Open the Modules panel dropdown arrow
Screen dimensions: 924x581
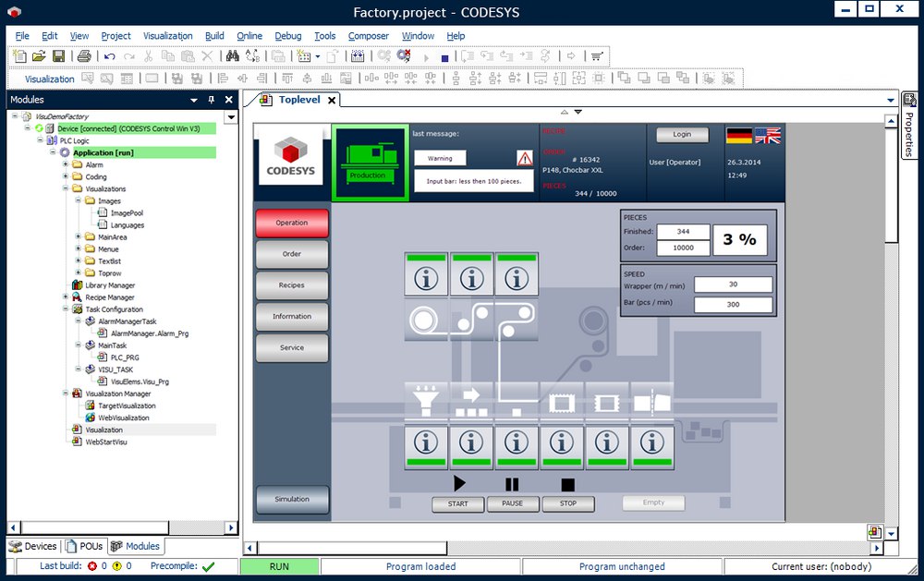click(194, 100)
